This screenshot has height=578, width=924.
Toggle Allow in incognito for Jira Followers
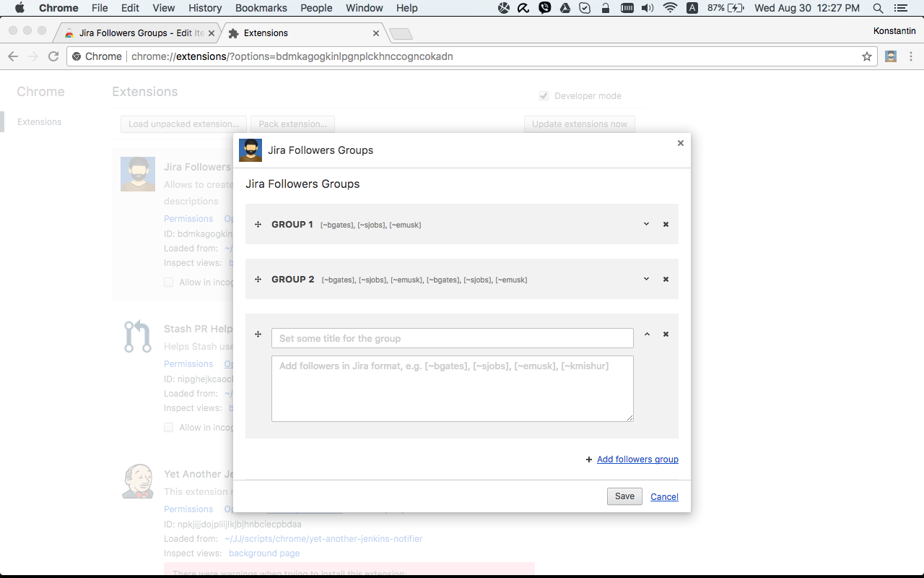tap(168, 282)
